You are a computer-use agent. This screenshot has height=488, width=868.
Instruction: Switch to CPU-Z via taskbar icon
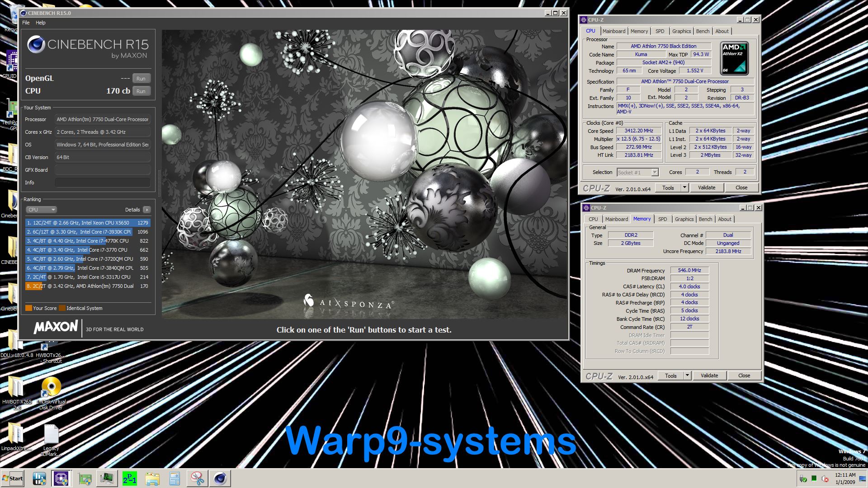click(x=61, y=479)
